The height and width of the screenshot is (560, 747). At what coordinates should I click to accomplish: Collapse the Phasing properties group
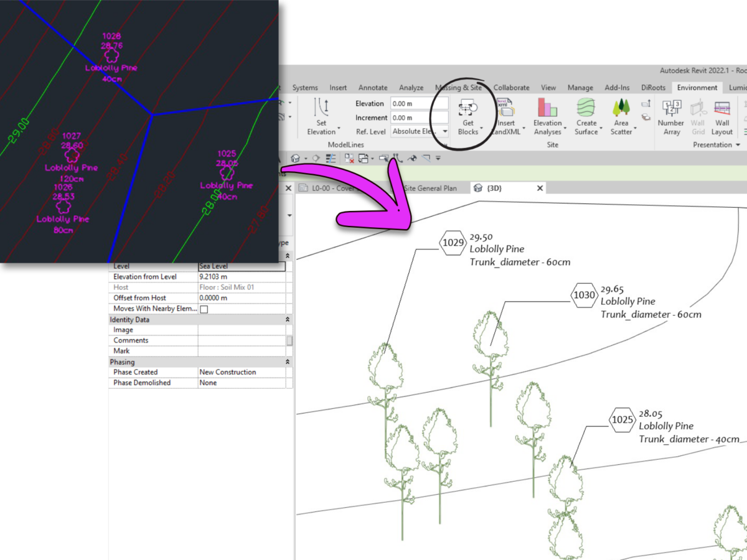[x=288, y=362]
